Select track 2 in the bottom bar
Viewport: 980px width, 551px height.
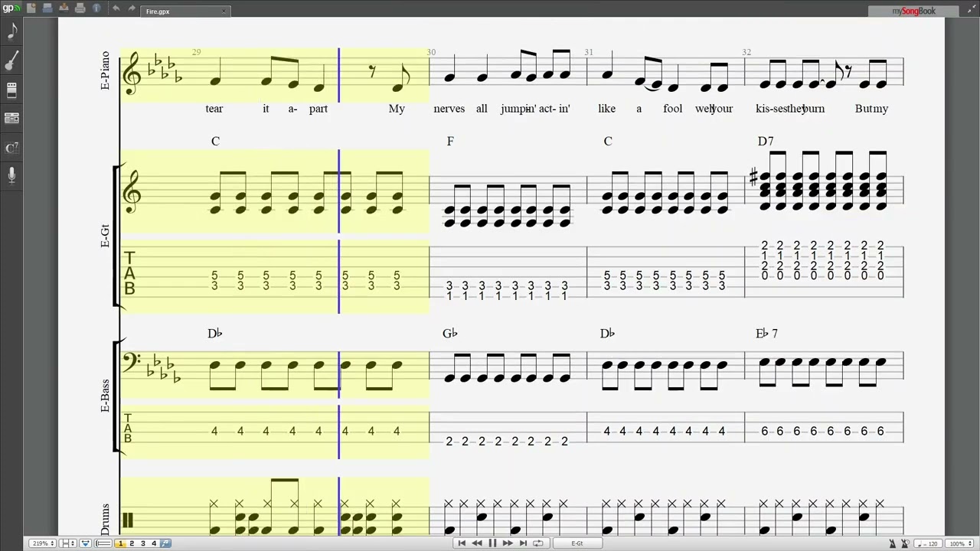click(132, 543)
